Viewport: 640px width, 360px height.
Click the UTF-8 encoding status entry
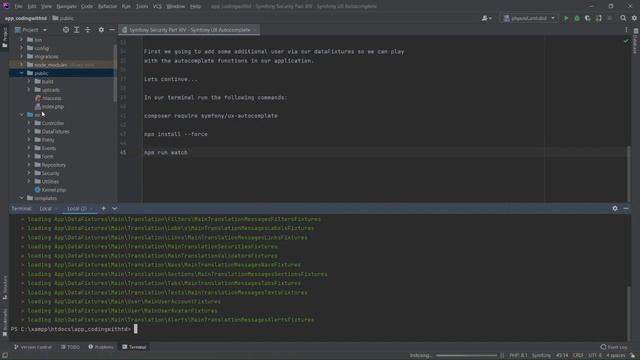pos(595,356)
